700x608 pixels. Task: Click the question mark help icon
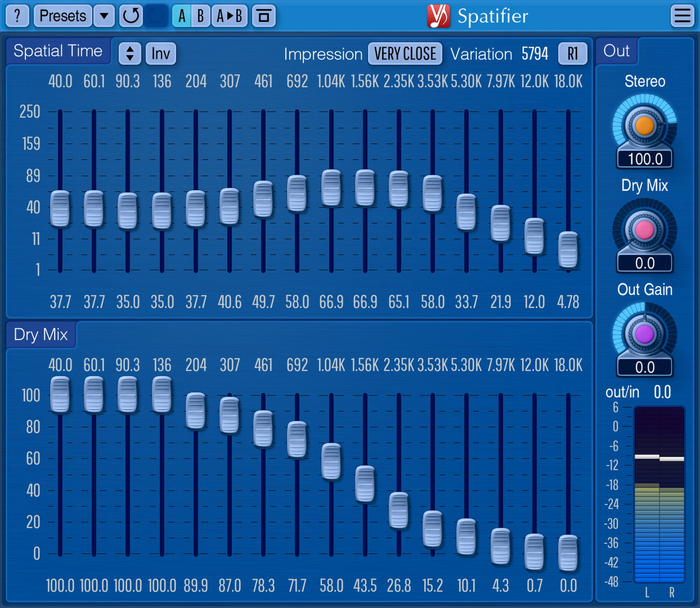17,16
